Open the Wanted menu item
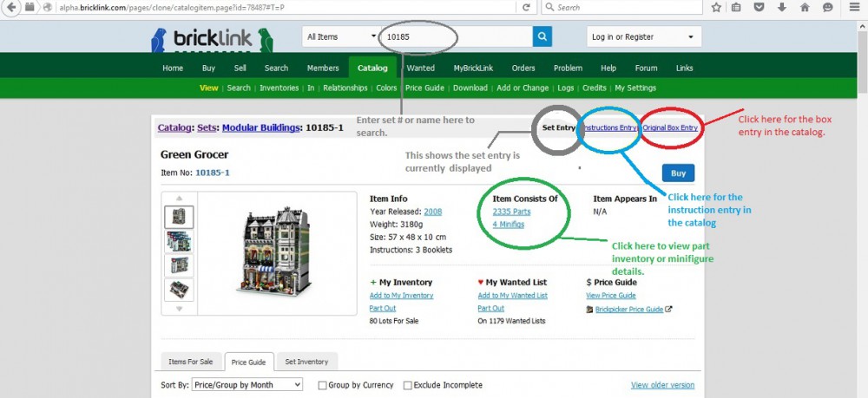Image resolution: width=868 pixels, height=398 pixels. click(421, 68)
